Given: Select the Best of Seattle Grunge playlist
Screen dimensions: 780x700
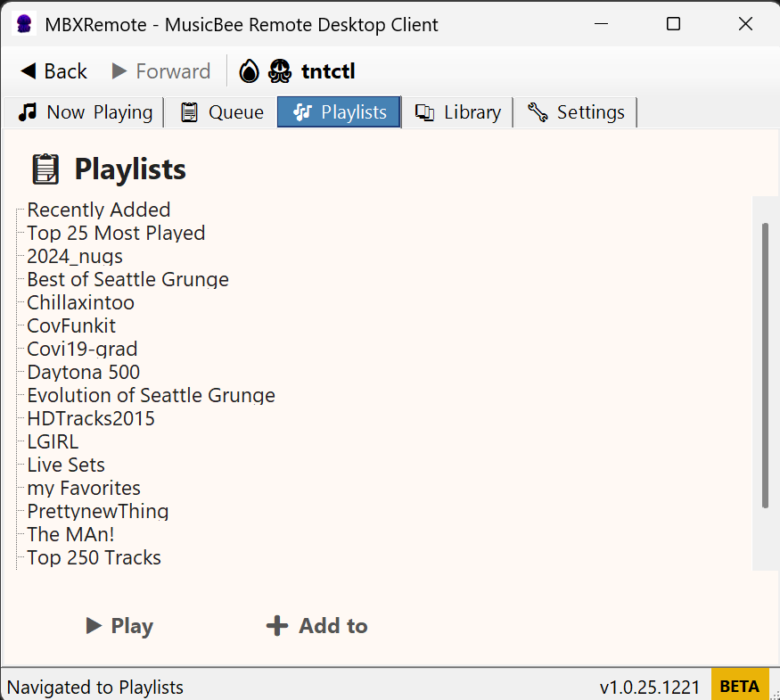Looking at the screenshot, I should pyautogui.click(x=127, y=279).
